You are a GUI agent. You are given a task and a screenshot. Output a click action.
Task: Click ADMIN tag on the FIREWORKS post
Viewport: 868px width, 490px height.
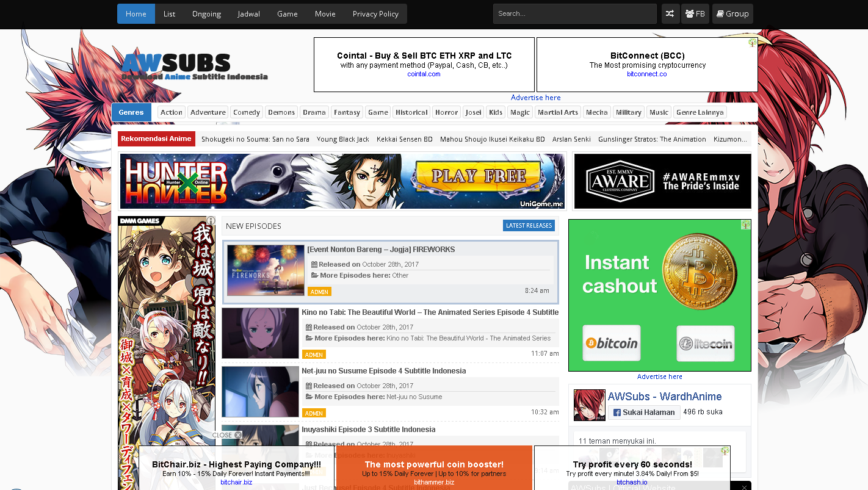click(319, 292)
